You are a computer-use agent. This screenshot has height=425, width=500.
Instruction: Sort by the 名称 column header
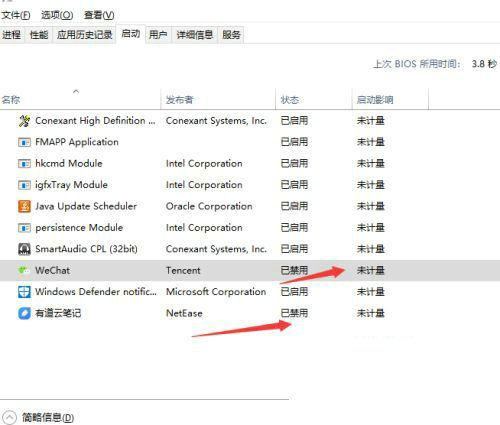[80, 99]
